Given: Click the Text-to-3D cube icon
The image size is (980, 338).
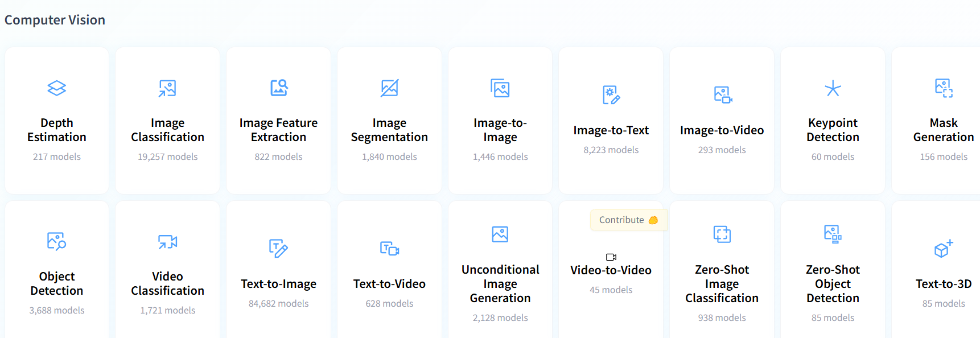Looking at the screenshot, I should tap(944, 249).
